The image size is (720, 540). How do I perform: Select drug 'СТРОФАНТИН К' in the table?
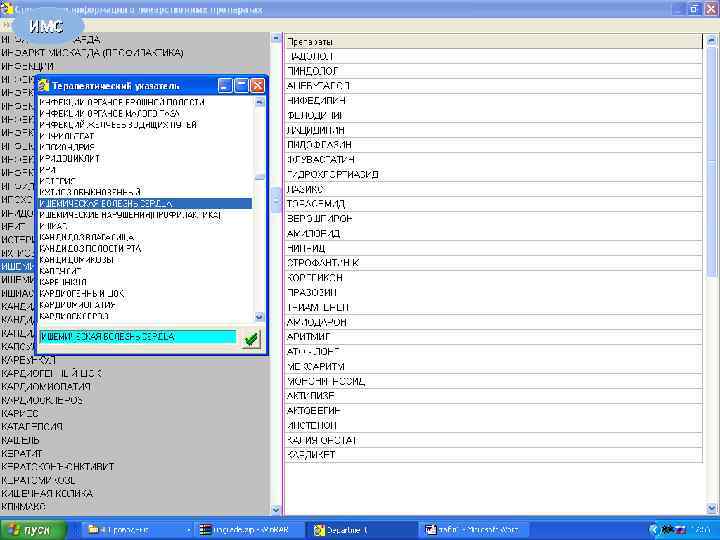pyautogui.click(x=494, y=263)
